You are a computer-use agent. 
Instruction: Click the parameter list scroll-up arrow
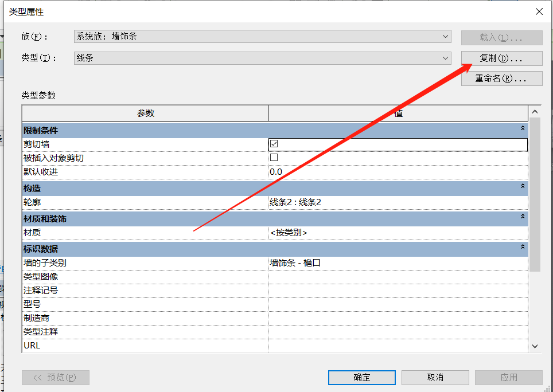[535, 112]
